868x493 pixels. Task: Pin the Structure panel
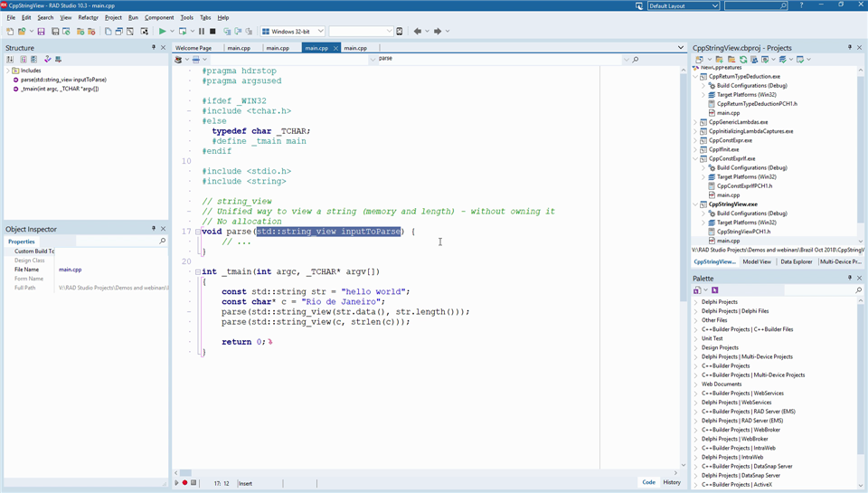tap(154, 48)
